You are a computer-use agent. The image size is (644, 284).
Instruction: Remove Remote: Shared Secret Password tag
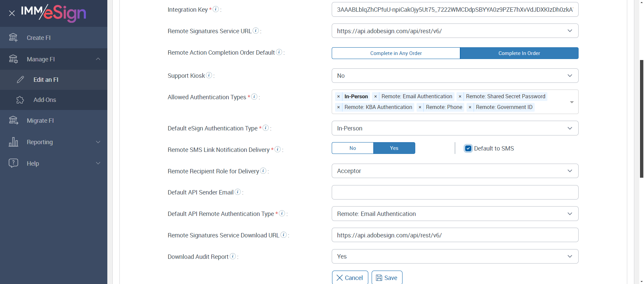tap(460, 97)
